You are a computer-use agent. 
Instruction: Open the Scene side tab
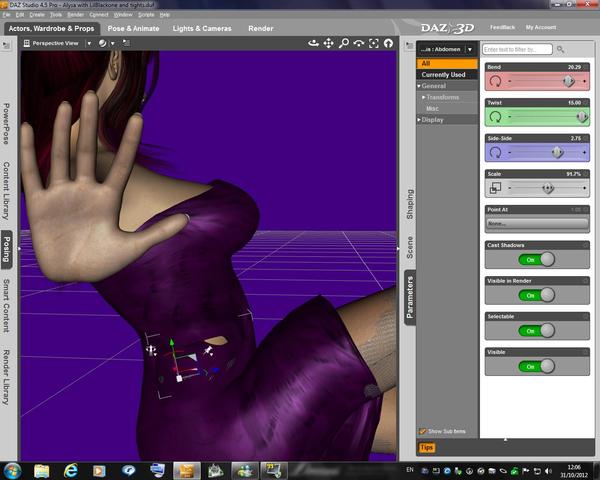pos(410,247)
